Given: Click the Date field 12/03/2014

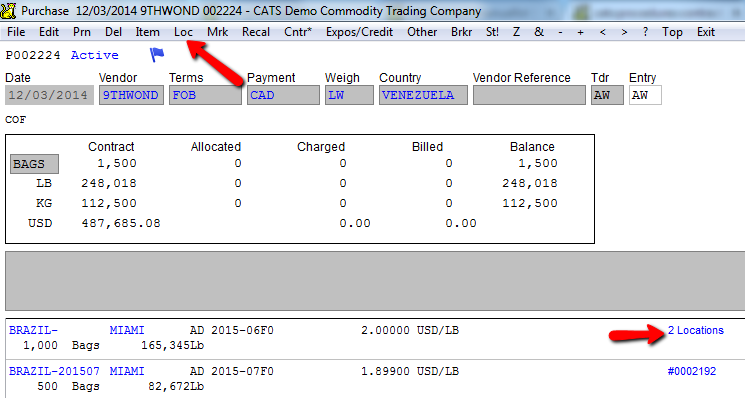Looking at the screenshot, I should pos(49,95).
